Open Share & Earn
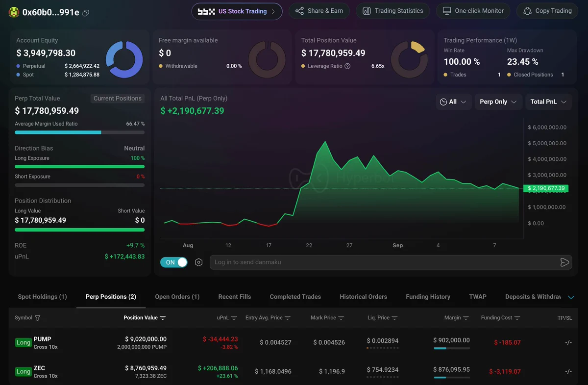588x385 pixels. point(319,11)
